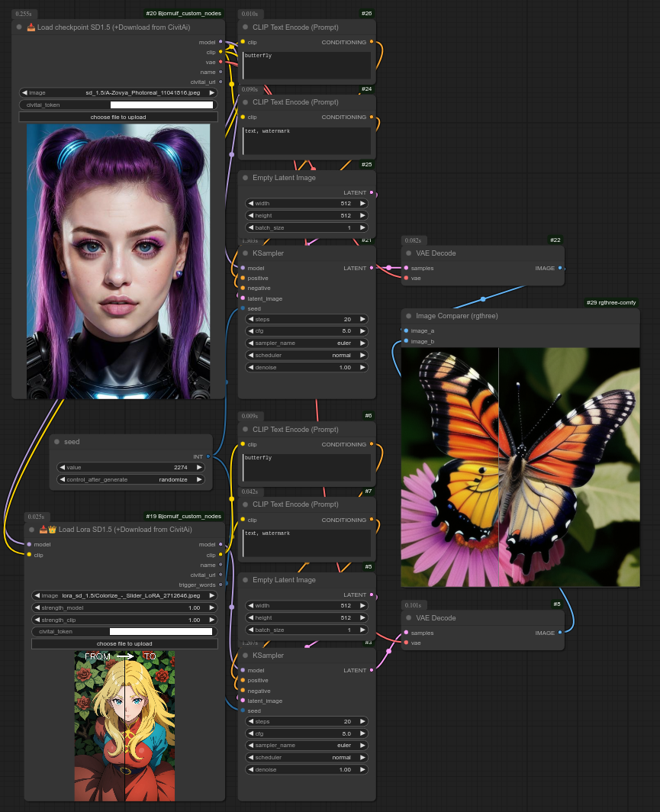This screenshot has height=812, width=660.
Task: Collapse the Load checkpoint SD1.5 node dot
Action: pos(19,27)
